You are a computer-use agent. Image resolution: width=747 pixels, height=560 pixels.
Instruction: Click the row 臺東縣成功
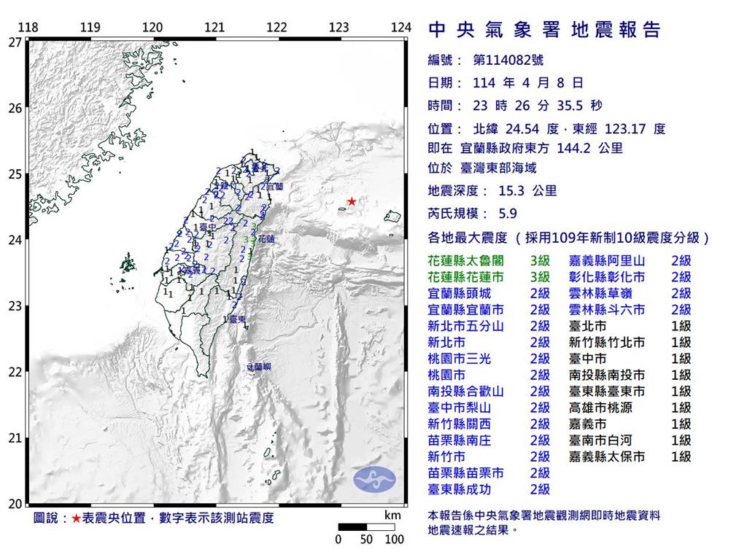click(x=489, y=489)
